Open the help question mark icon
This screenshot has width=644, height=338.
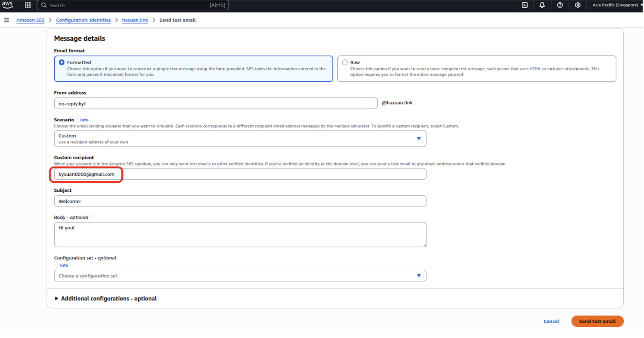[560, 5]
